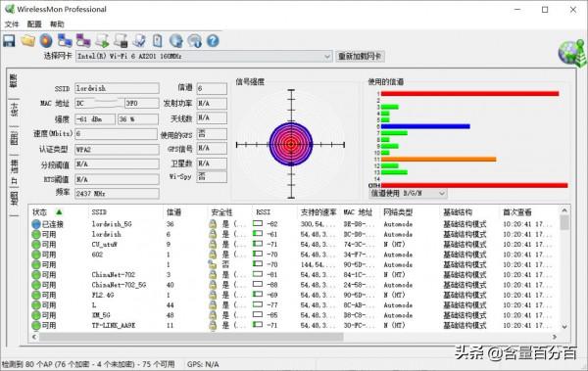Click the horizontal scrollbar under the network list
The image size is (588, 371).
pyautogui.click(x=191, y=337)
